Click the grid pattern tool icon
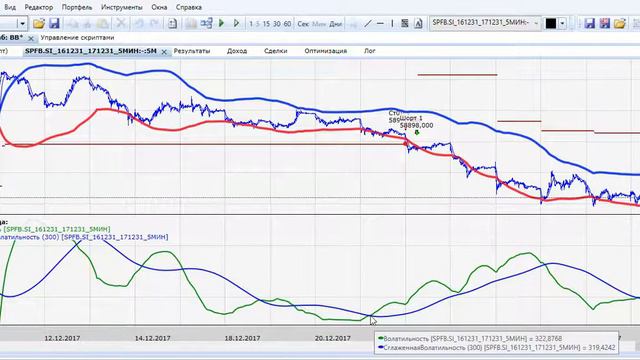Image resolution: width=640 pixels, height=360 pixels. point(404,23)
